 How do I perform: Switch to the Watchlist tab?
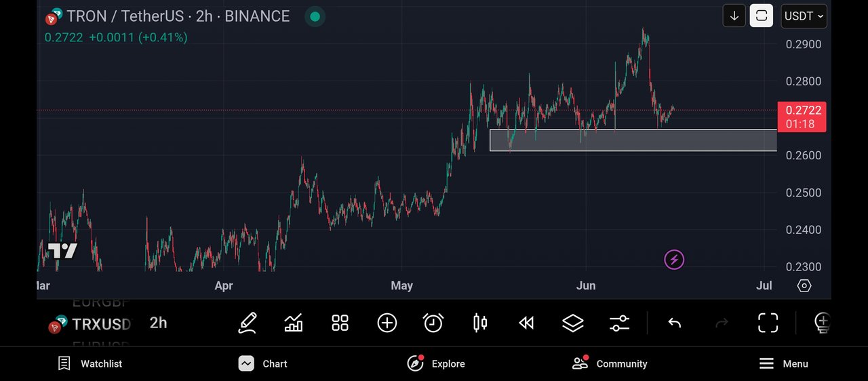(90, 364)
